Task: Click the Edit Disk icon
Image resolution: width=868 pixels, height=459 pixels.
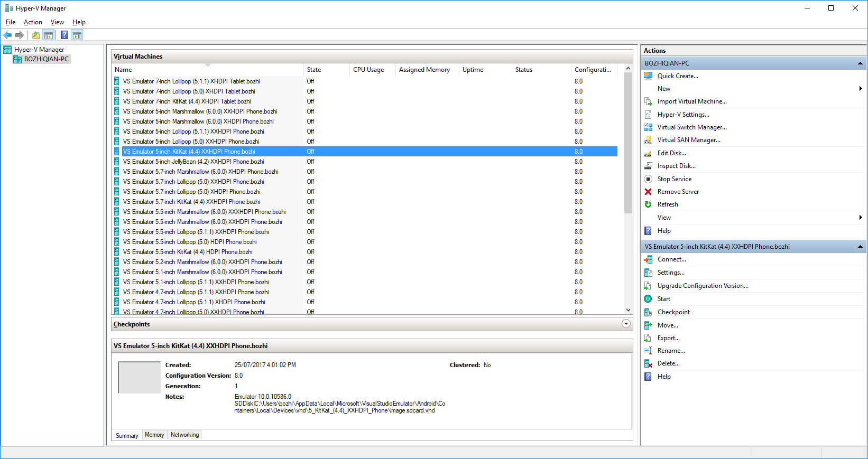Action: [648, 153]
